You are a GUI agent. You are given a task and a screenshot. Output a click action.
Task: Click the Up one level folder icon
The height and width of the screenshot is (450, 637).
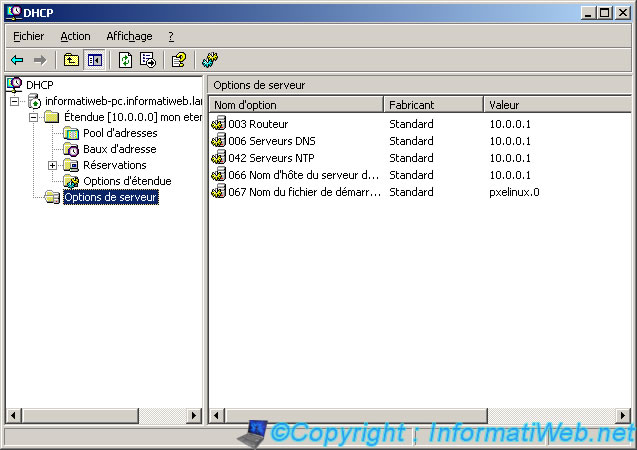(71, 60)
